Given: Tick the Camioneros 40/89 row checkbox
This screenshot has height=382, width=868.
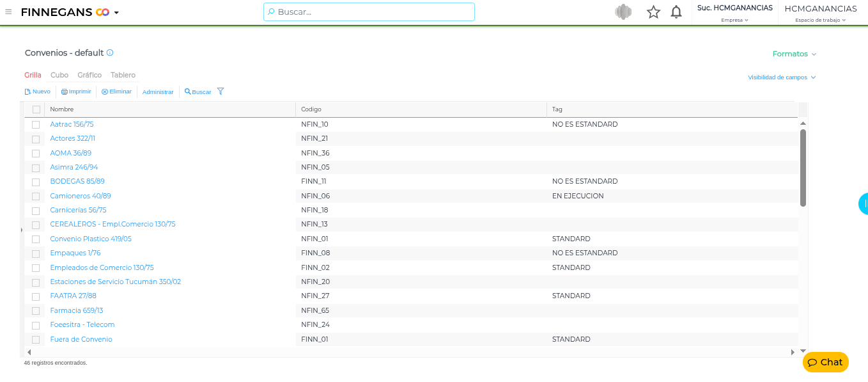Looking at the screenshot, I should point(36,196).
